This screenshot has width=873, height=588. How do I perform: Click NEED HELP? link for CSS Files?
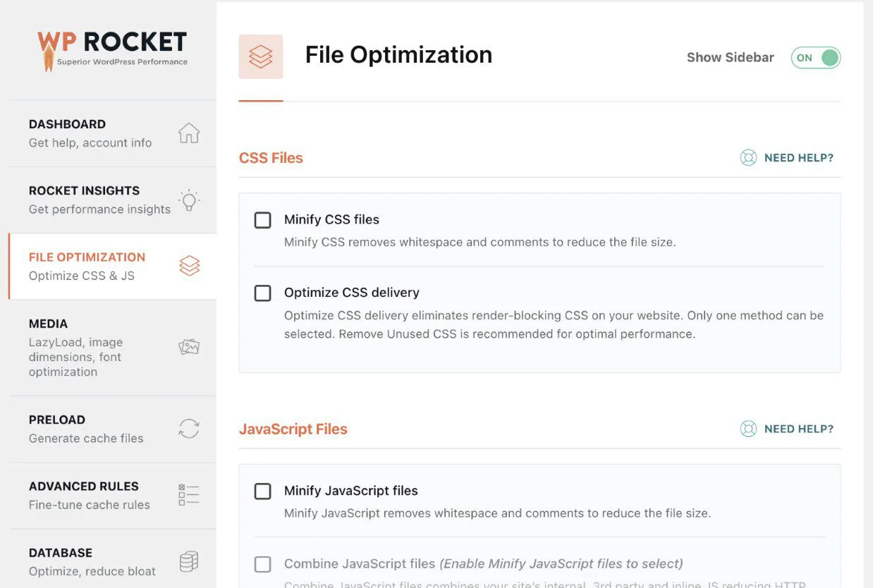pyautogui.click(x=799, y=158)
